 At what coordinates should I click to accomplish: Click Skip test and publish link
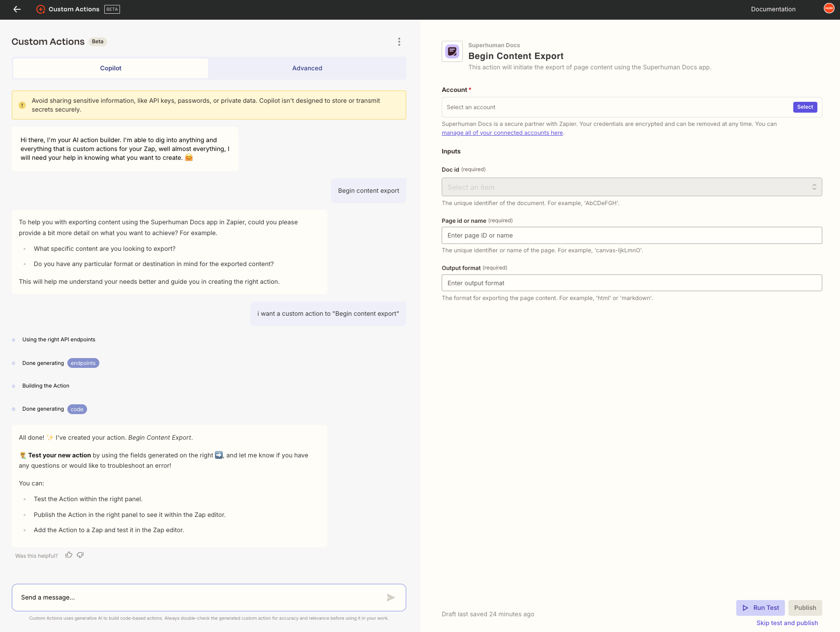click(x=787, y=623)
